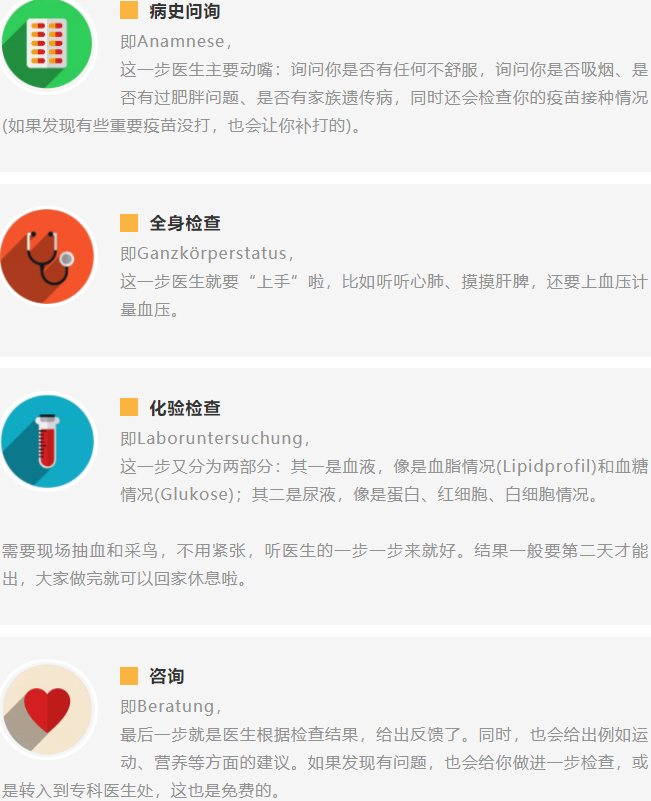Click the yellow square beside 咨询
This screenshot has width=651, height=801.
click(129, 676)
